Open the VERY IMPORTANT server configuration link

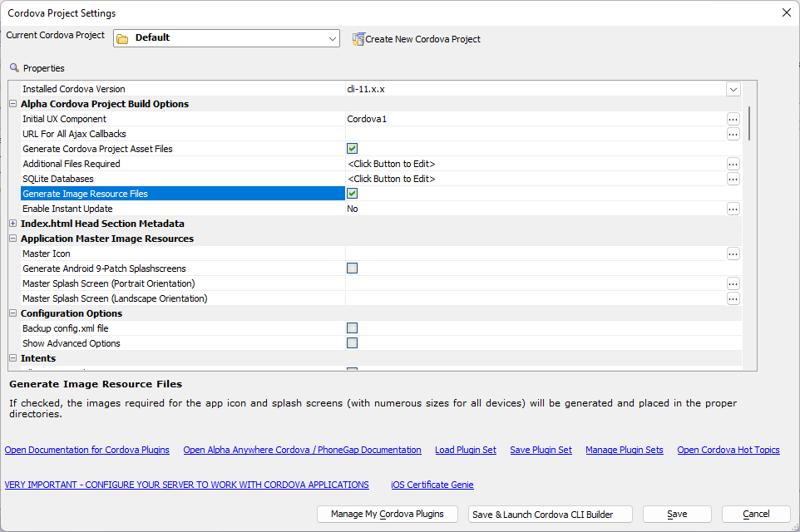click(x=187, y=485)
